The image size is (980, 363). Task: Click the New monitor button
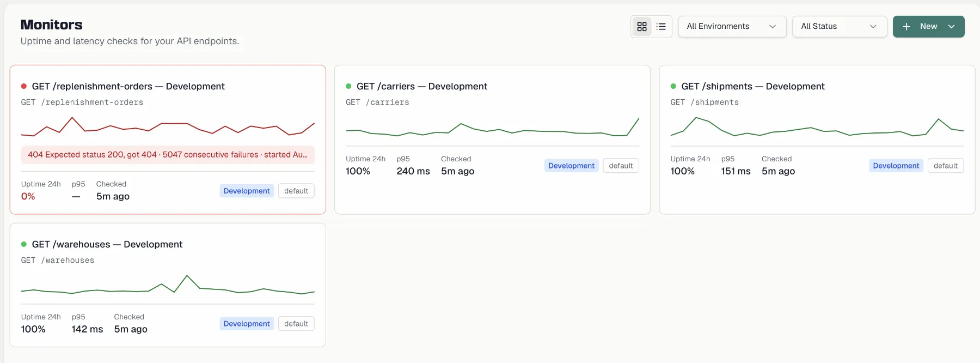(x=928, y=26)
